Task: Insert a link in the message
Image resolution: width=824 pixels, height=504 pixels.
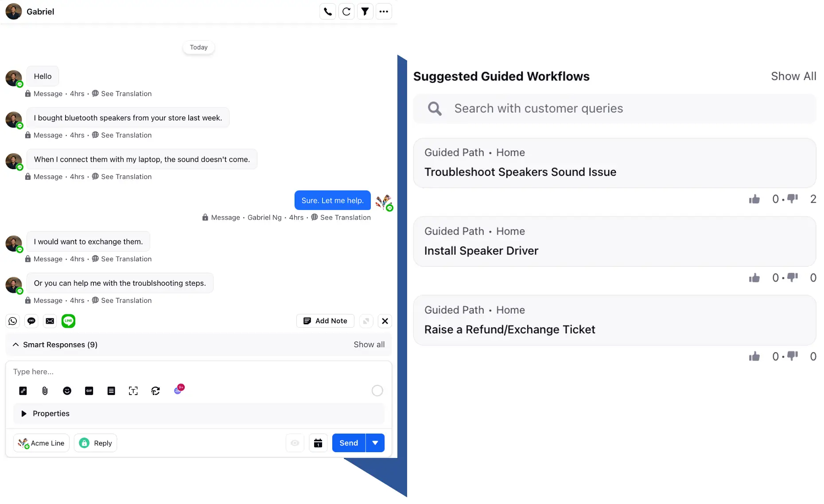Action: pos(23,391)
